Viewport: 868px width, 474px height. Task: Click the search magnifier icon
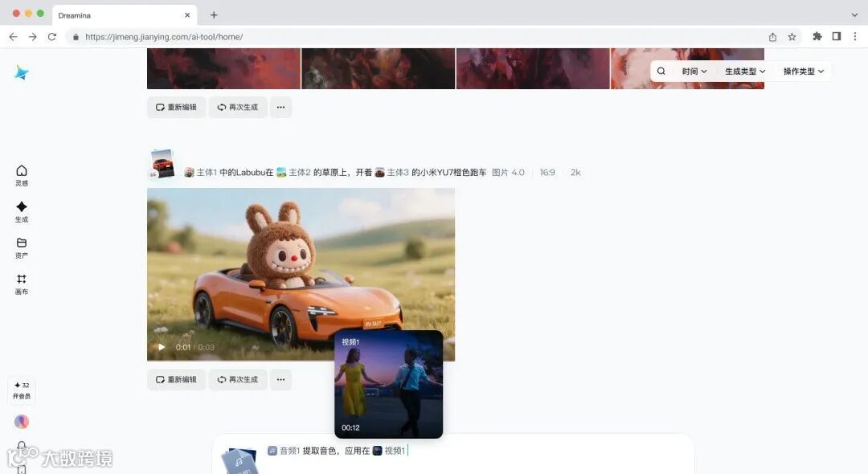(661, 71)
